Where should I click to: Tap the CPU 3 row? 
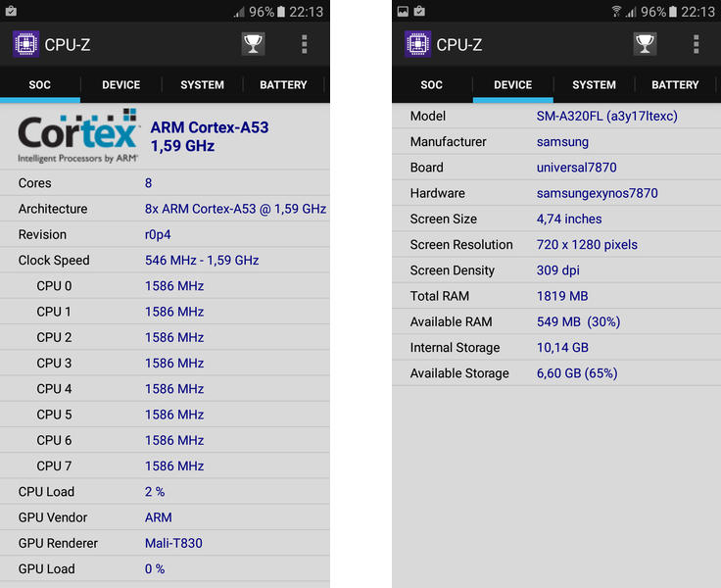(165, 364)
